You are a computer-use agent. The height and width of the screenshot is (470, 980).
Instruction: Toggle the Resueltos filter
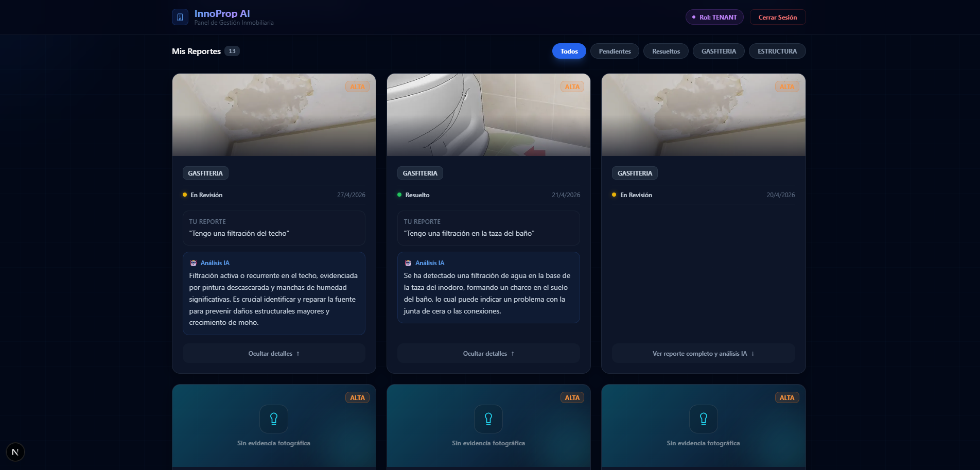[666, 51]
